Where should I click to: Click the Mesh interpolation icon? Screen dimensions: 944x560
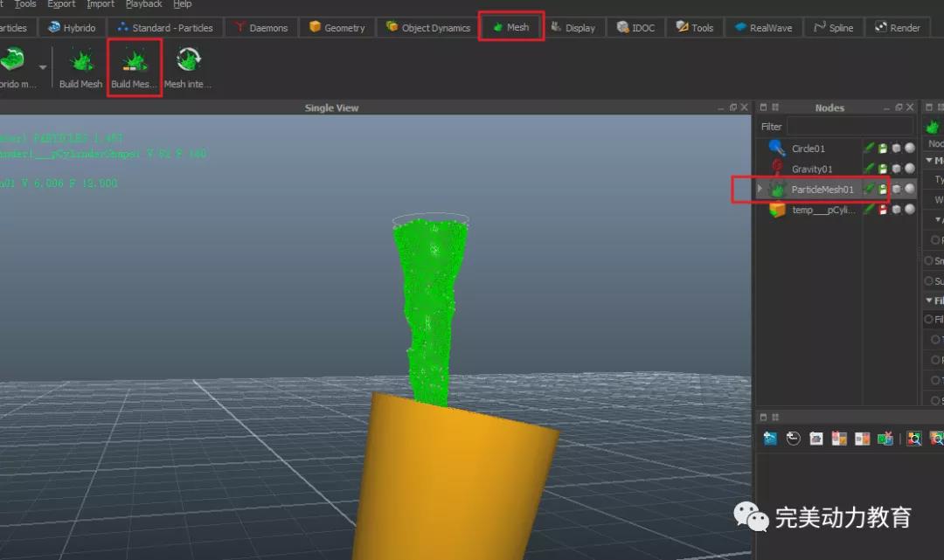coord(188,63)
